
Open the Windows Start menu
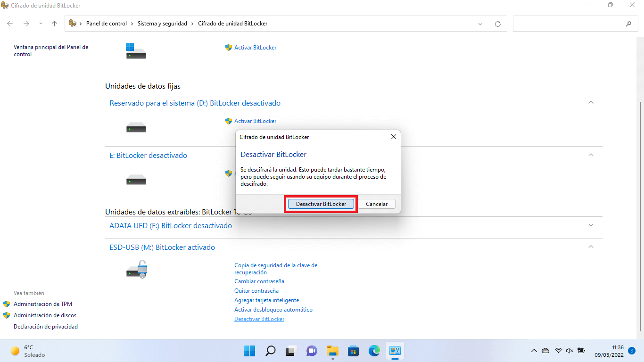pos(250,351)
